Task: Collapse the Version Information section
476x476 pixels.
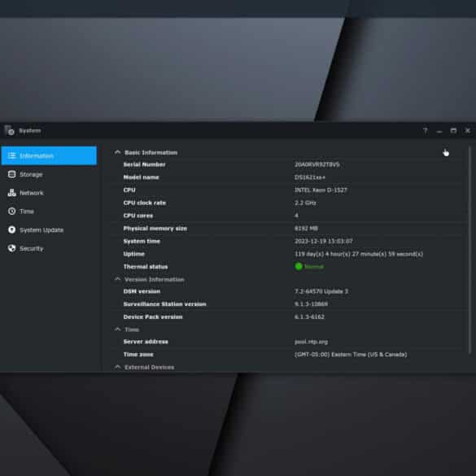Action: pyautogui.click(x=117, y=279)
